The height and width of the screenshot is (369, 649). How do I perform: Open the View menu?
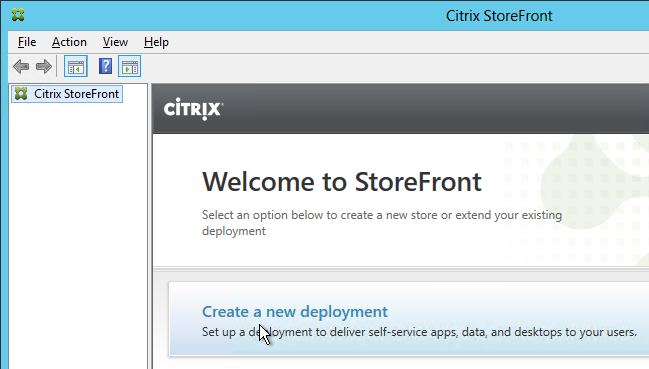click(115, 42)
